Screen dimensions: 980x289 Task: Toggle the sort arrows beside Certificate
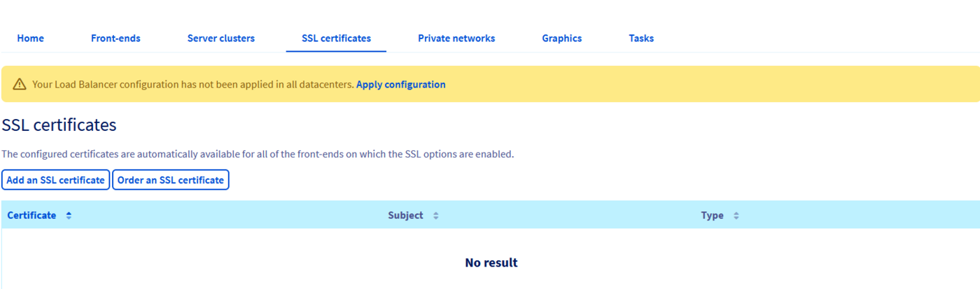tap(69, 216)
